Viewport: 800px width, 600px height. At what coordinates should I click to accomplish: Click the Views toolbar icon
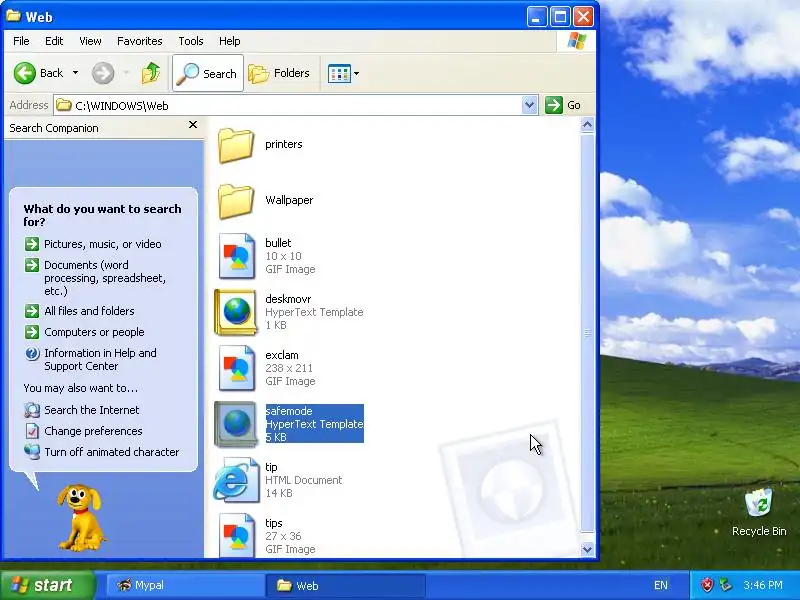tap(339, 73)
